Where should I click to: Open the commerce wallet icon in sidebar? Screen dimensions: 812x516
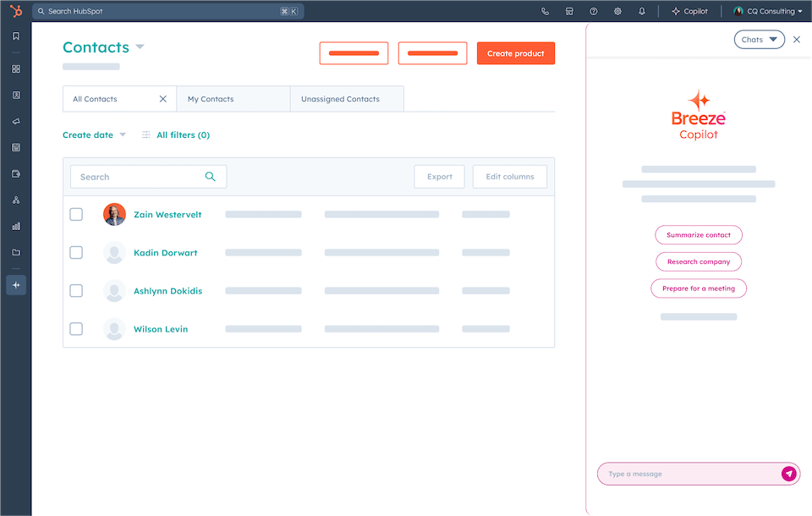(x=16, y=173)
